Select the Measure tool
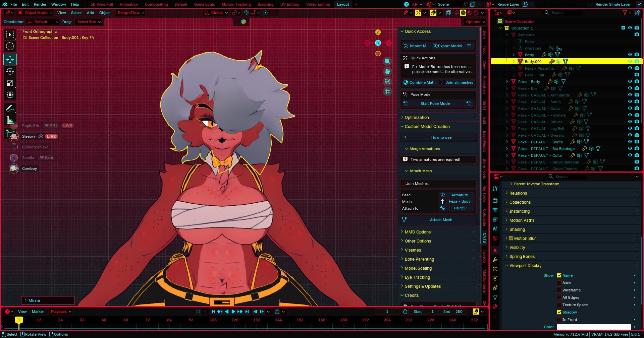 [10, 120]
